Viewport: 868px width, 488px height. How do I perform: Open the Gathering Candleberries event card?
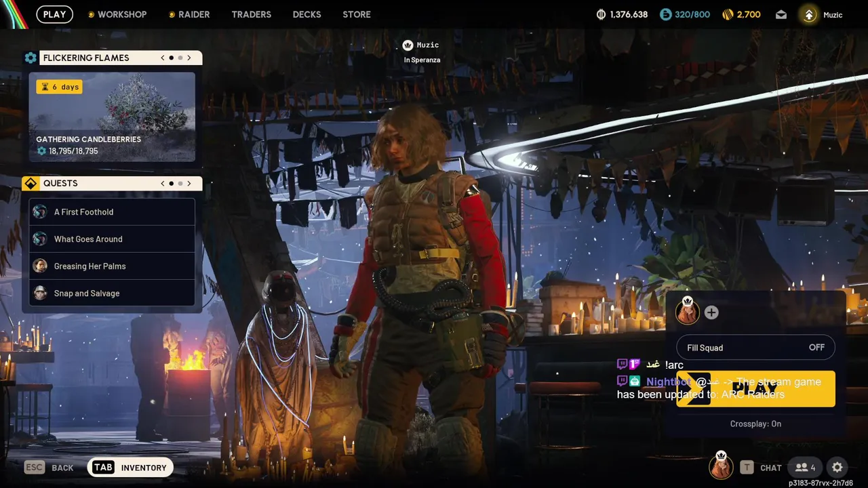(x=112, y=117)
